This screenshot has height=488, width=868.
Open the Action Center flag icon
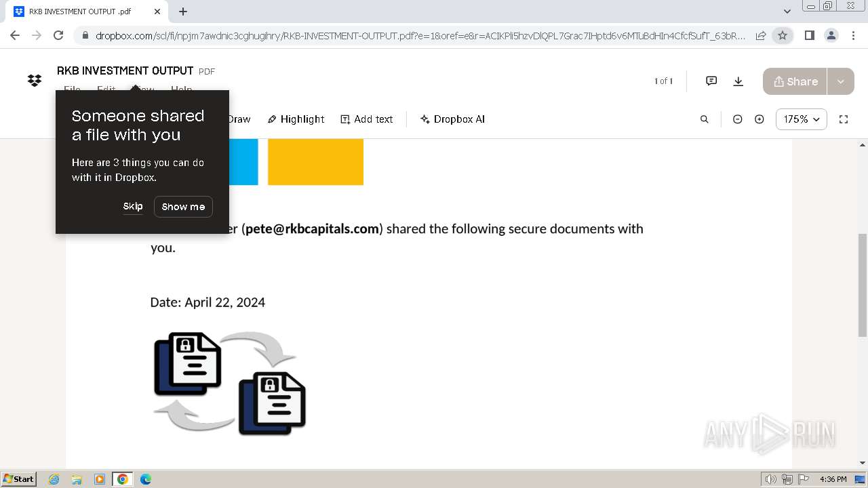coord(804,479)
